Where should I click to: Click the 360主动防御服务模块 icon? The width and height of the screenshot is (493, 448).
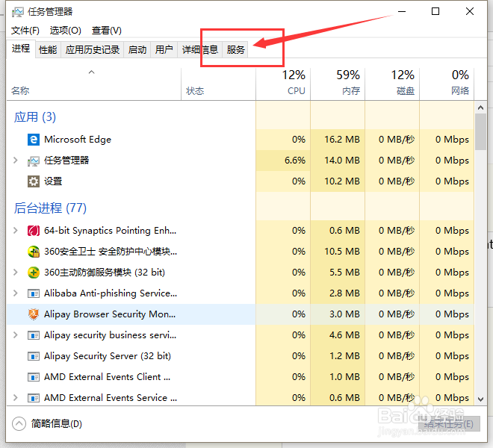pyautogui.click(x=34, y=273)
